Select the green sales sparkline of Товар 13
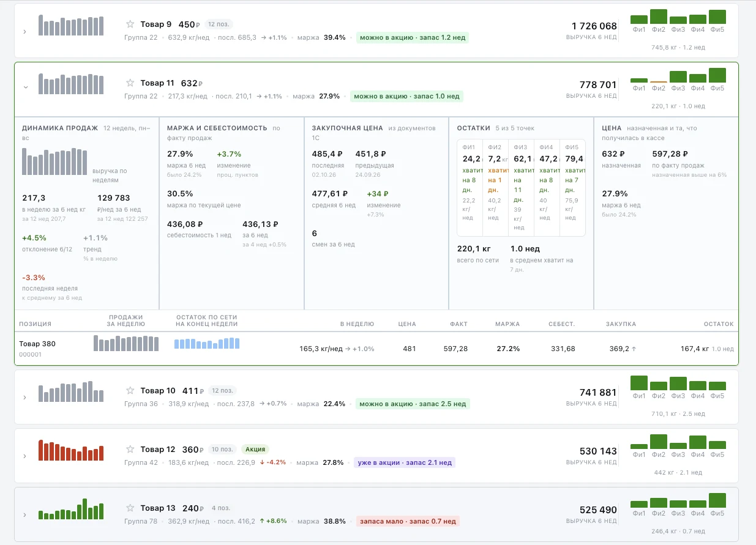Screen dimensions: 756x545 click(x=71, y=508)
